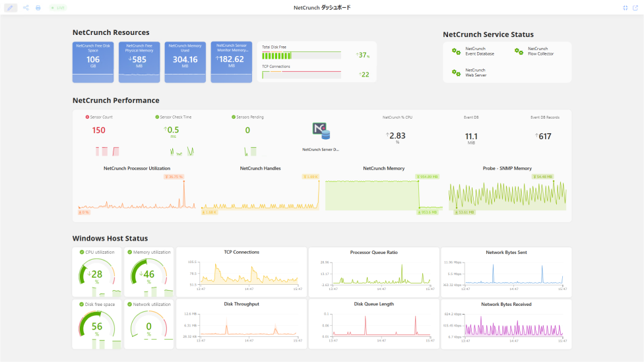This screenshot has width=644, height=362.
Task: Toggle the LIVE indicator button
Action: pyautogui.click(x=58, y=8)
